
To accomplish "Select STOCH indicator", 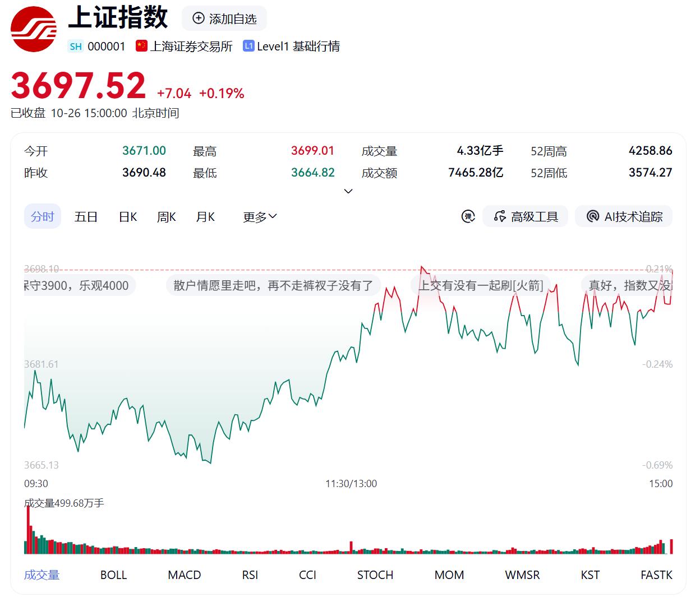I will (375, 575).
